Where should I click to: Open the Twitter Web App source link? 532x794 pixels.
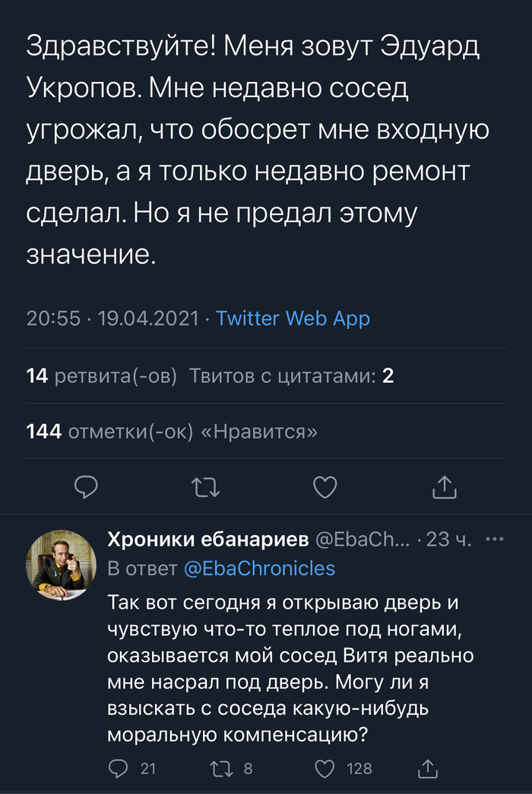point(293,318)
